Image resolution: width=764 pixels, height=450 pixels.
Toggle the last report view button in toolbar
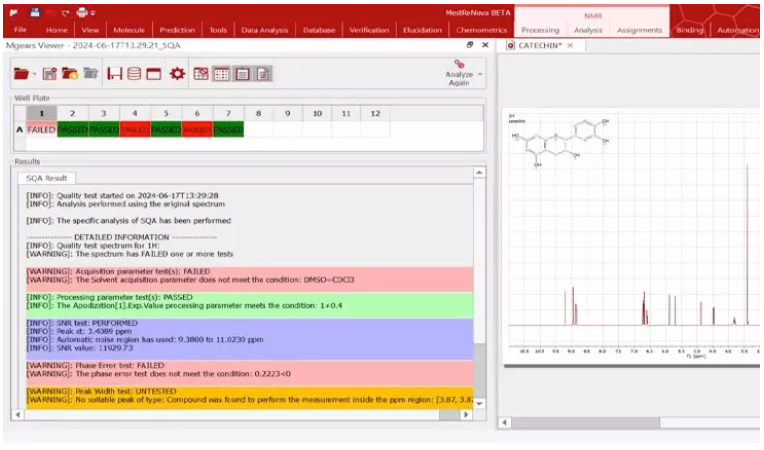[263, 74]
